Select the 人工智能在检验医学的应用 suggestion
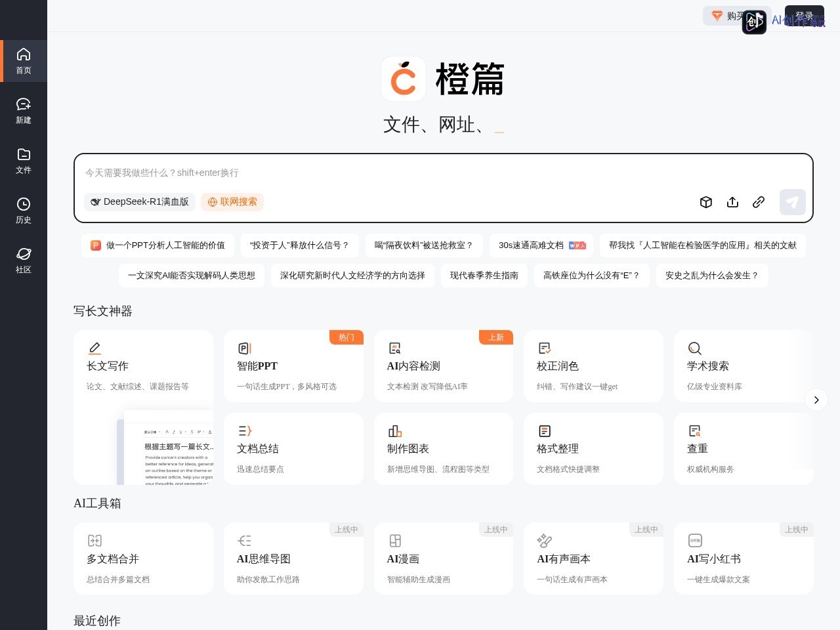840x630 pixels. coord(703,245)
